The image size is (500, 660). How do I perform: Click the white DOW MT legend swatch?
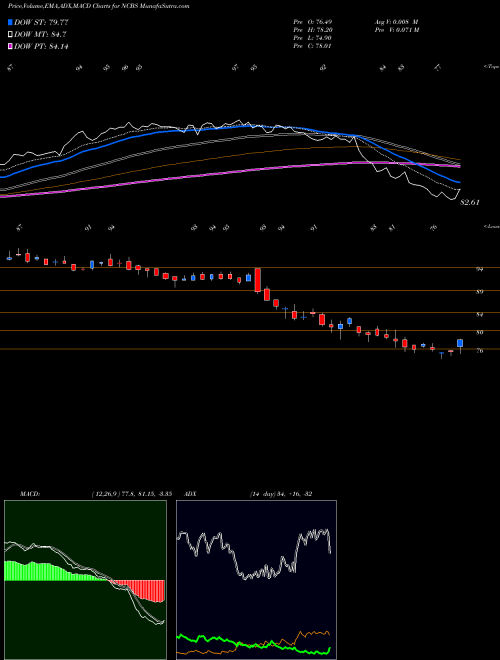10,35
